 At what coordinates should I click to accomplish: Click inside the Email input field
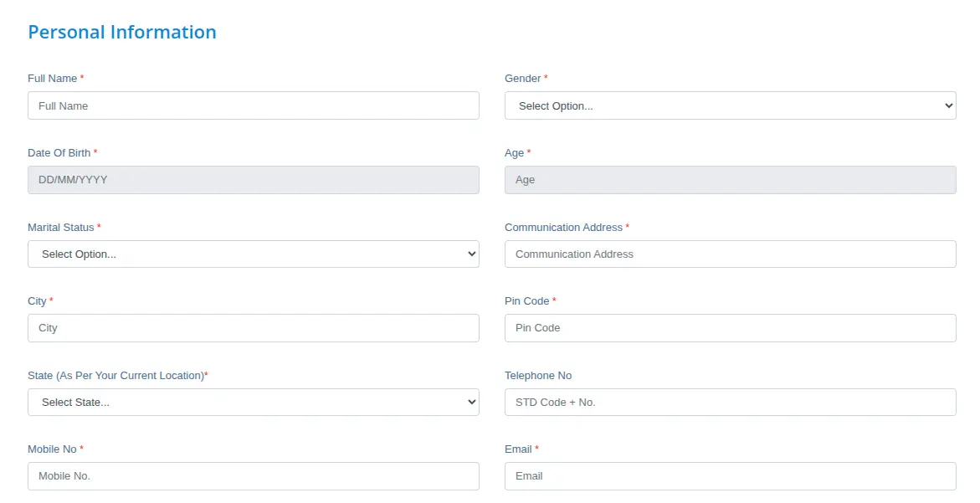pos(729,475)
